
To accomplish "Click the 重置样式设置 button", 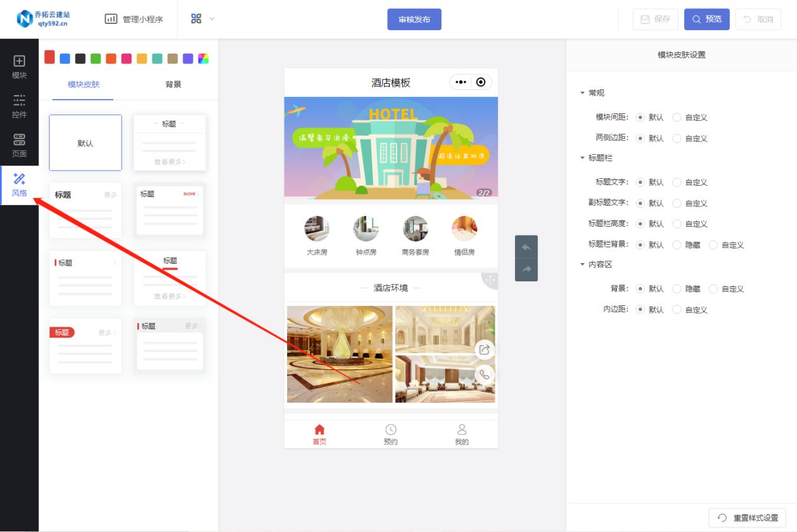I will coord(747,518).
